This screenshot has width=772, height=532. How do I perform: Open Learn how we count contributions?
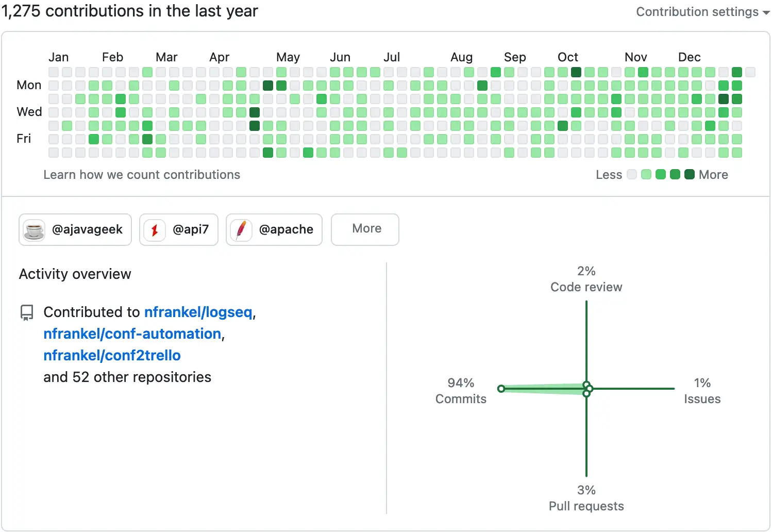[142, 175]
